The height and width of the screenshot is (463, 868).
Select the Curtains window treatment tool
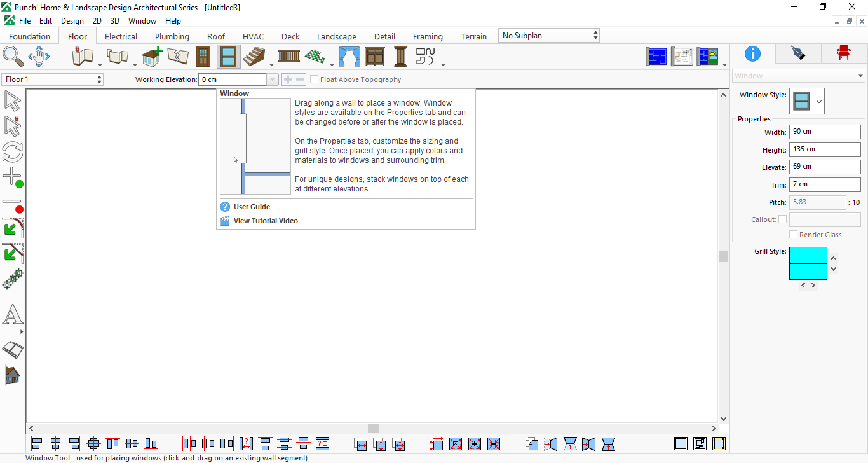(349, 57)
